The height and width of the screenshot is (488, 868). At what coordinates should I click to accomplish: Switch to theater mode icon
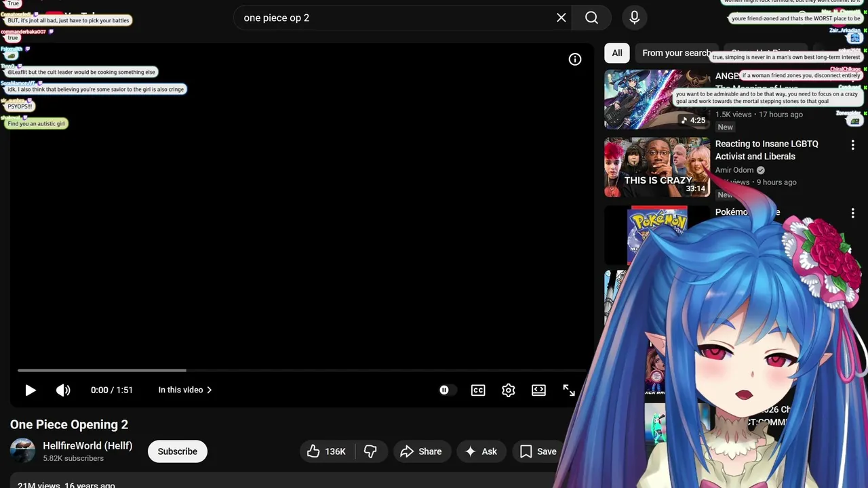(538, 390)
